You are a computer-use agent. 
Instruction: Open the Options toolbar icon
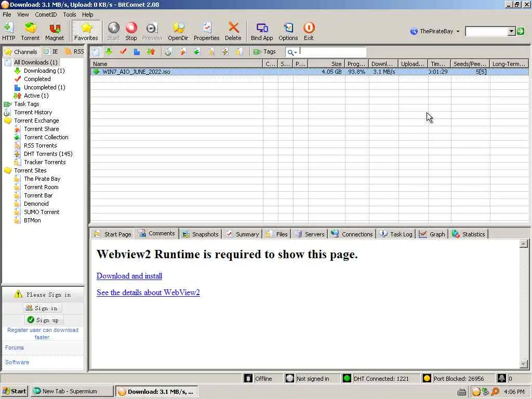coord(288,31)
